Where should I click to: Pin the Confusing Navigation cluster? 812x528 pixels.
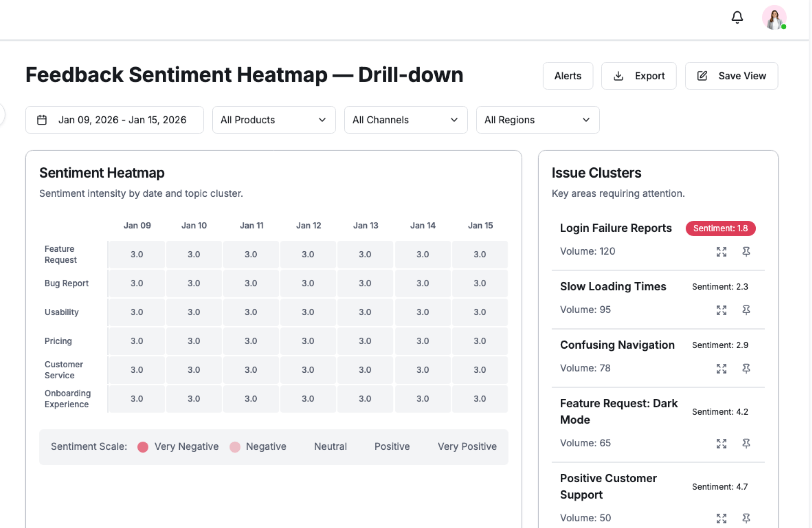point(746,368)
